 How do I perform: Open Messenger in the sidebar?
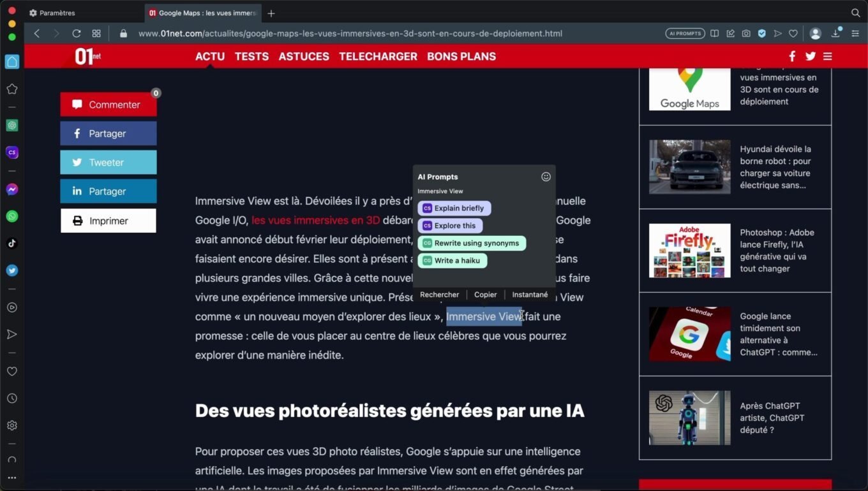pos(12,189)
